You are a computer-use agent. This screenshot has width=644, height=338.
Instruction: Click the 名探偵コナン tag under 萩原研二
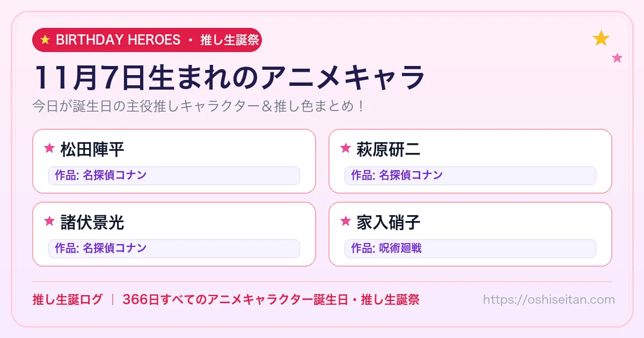(470, 175)
